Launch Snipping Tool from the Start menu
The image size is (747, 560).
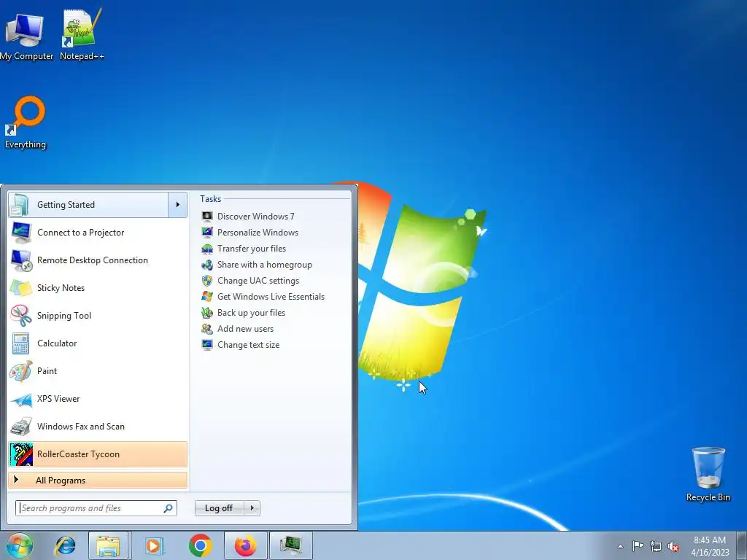point(98,315)
